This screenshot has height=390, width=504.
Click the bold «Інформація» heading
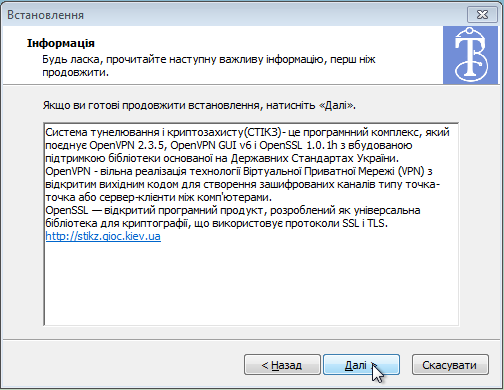(61, 43)
